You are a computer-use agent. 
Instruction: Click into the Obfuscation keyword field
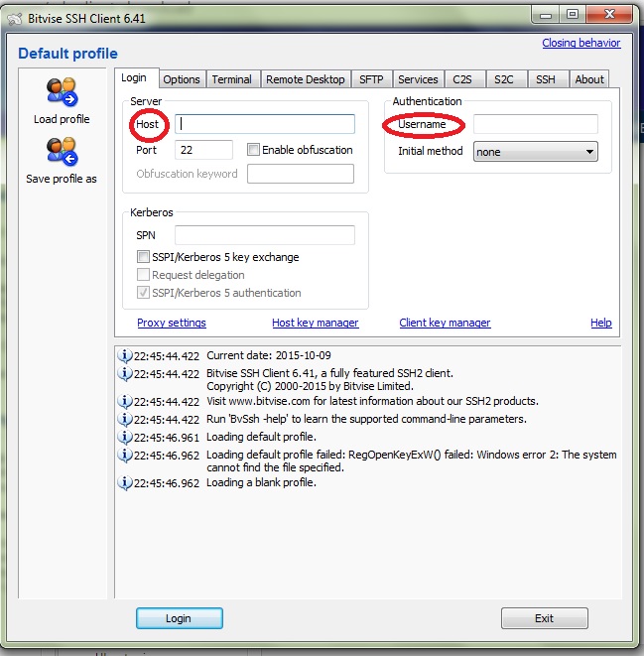(301, 174)
